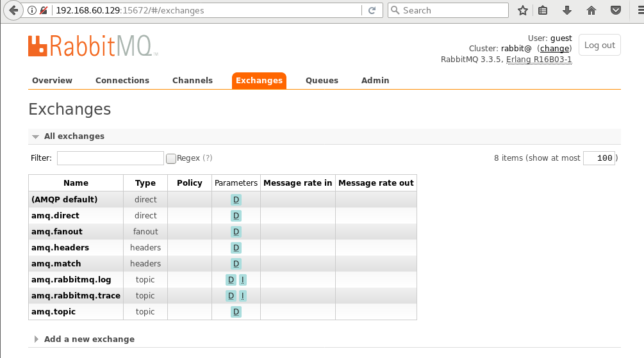
Task: Click the D badge in amq.headers row
Action: [236, 248]
